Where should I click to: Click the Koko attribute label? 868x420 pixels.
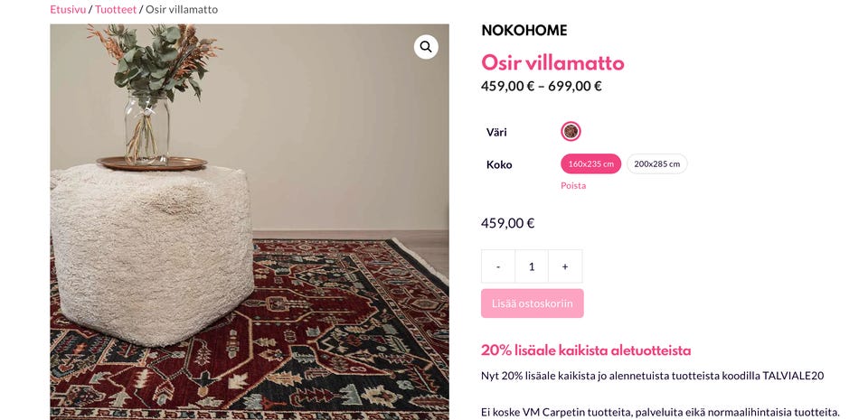click(499, 164)
